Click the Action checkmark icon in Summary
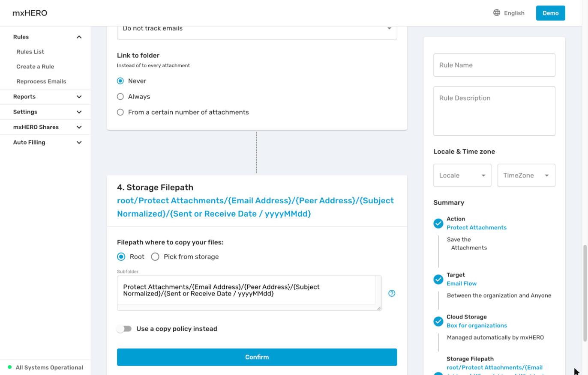 [x=438, y=223]
